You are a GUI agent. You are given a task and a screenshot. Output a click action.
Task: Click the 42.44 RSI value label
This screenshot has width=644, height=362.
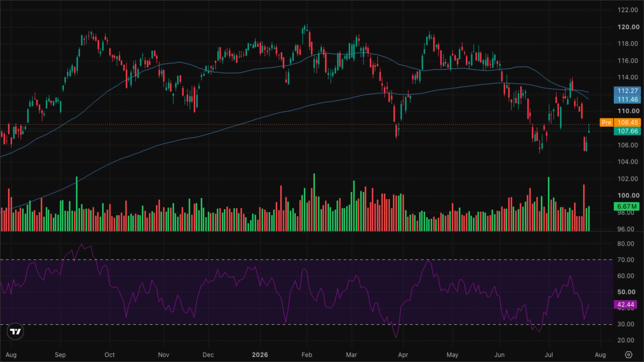[x=626, y=304]
